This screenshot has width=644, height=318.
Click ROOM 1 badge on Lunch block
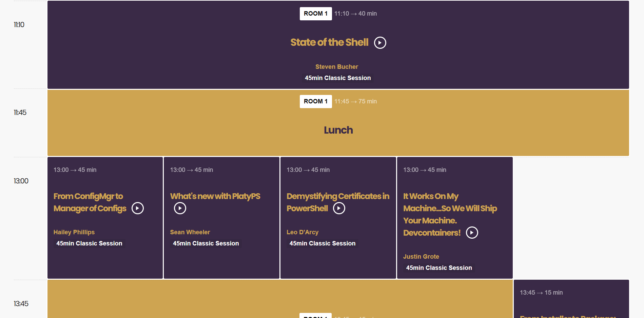(x=316, y=101)
